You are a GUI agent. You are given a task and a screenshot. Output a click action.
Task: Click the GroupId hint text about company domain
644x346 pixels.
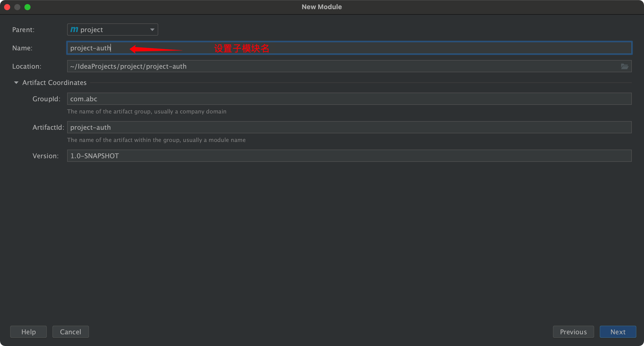(x=147, y=111)
